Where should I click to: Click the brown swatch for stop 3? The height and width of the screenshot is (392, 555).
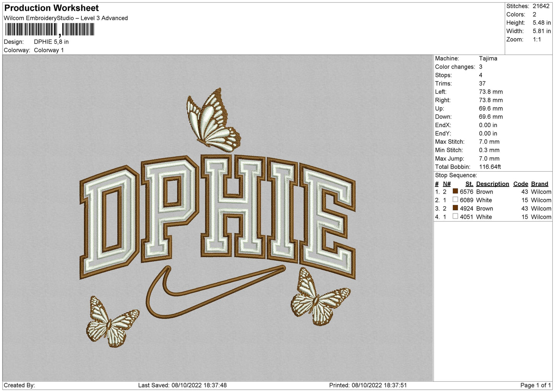455,208
